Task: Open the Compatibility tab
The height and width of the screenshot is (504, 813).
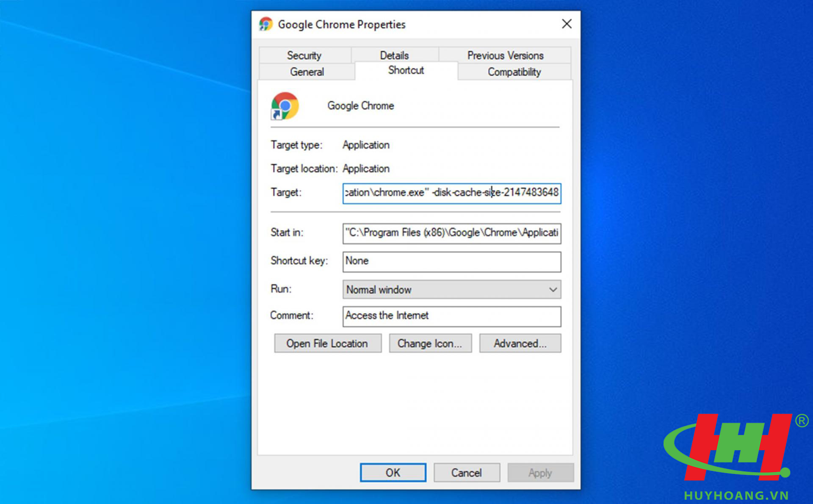Action: tap(514, 72)
